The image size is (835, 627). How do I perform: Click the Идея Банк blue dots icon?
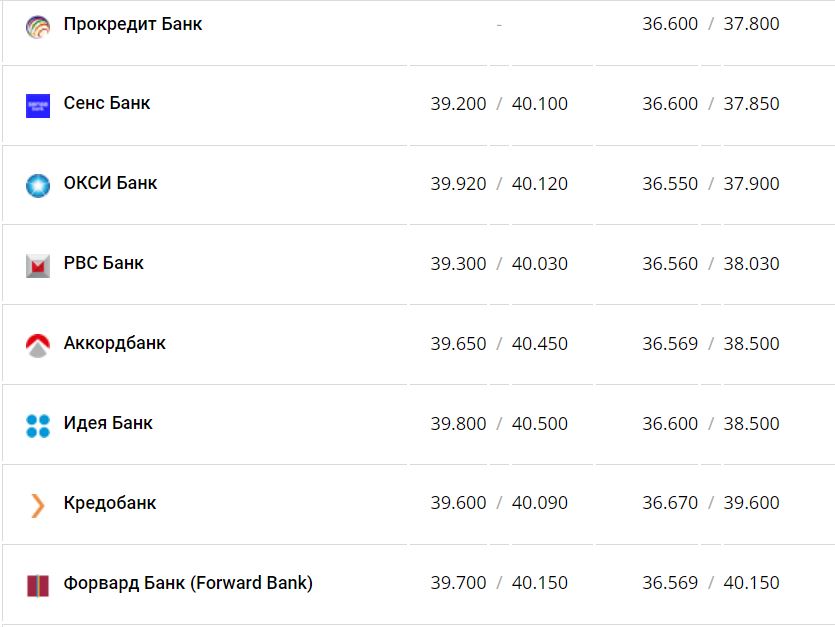coord(38,425)
